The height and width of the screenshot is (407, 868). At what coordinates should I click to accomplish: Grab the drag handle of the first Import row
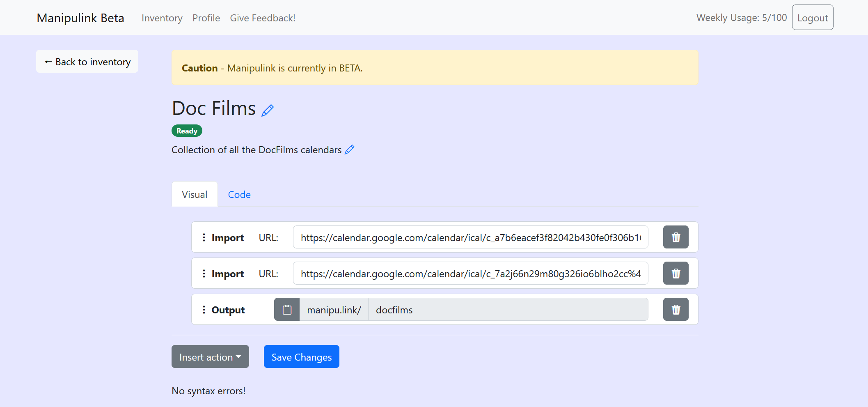pos(204,237)
